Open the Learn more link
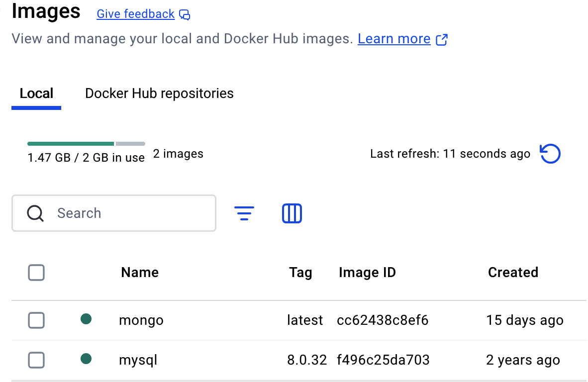Image resolution: width=588 pixels, height=382 pixels. (x=394, y=39)
